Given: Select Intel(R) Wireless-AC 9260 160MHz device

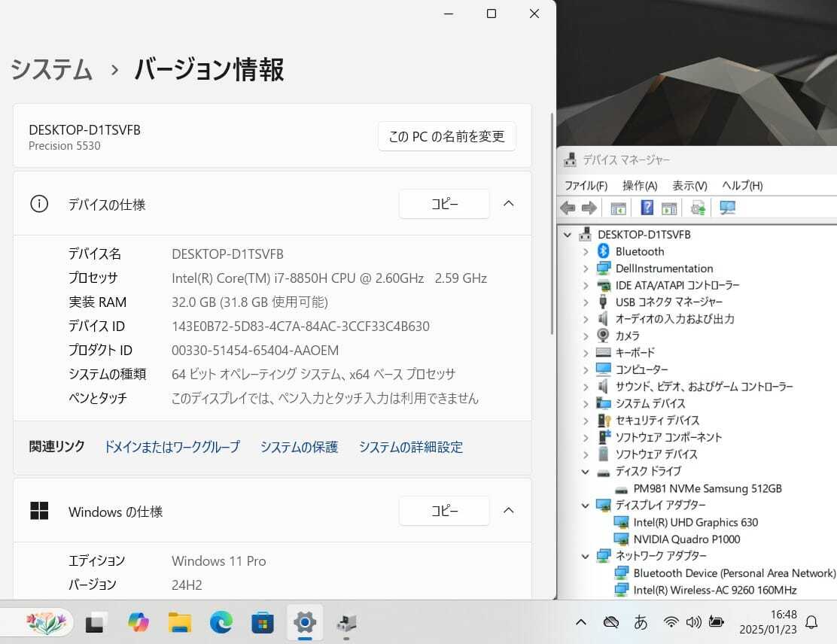Looking at the screenshot, I should click(715, 590).
